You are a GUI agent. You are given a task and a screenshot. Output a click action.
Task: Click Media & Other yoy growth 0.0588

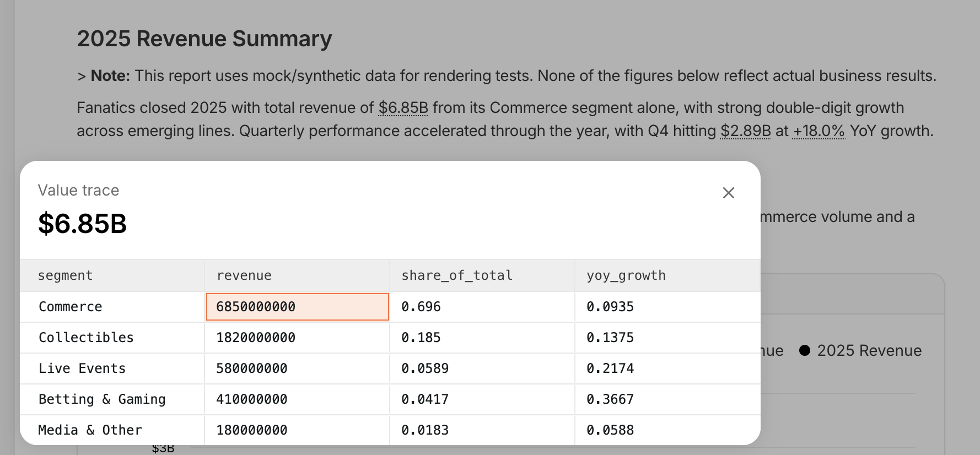(667, 430)
